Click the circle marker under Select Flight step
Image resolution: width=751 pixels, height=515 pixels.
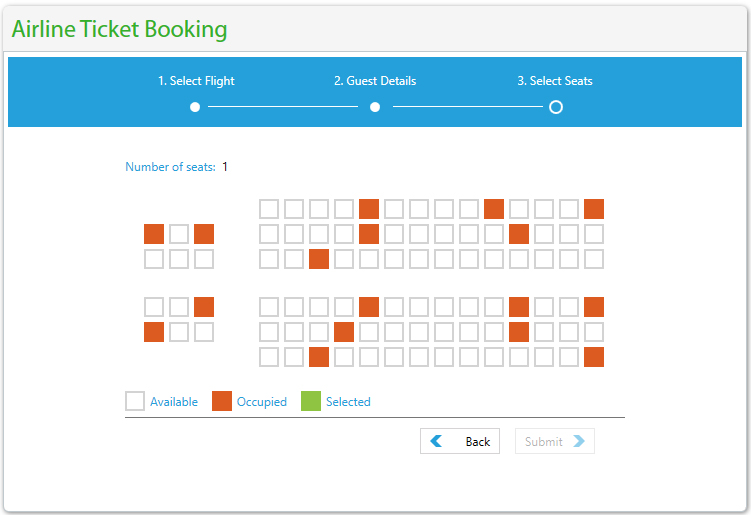point(195,107)
